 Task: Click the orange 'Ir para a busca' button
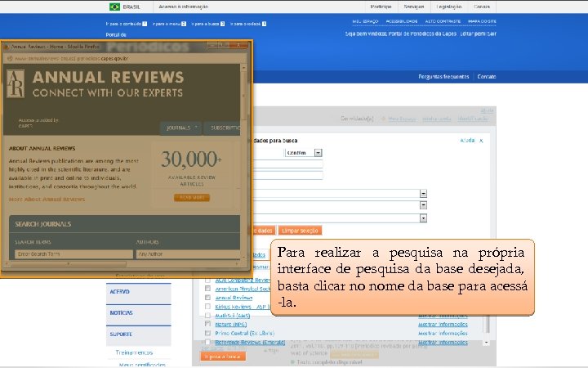coord(223,357)
